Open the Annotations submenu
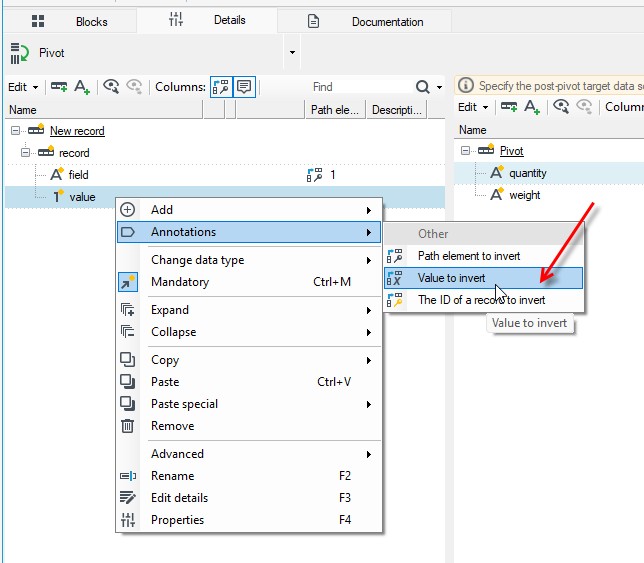644x563 pixels. (249, 232)
